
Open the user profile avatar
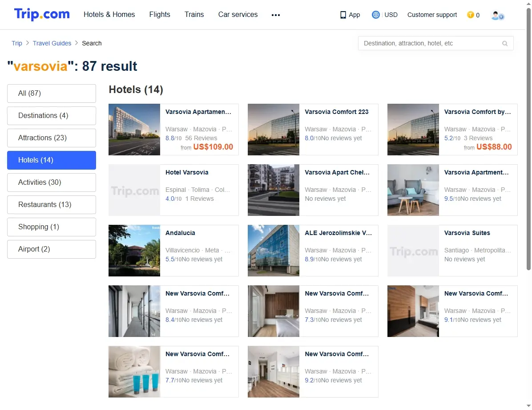point(497,15)
